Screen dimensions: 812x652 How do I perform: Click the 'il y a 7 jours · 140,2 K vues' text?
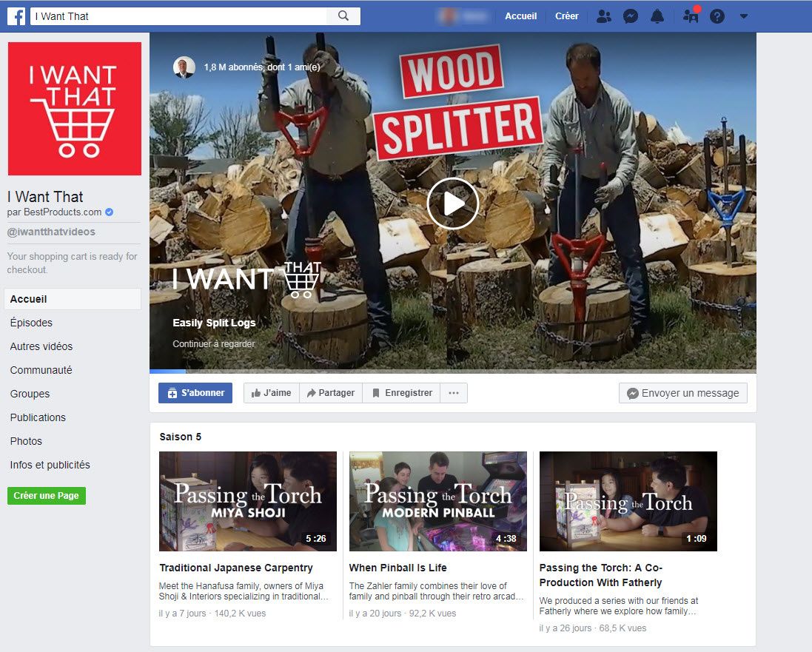212,614
